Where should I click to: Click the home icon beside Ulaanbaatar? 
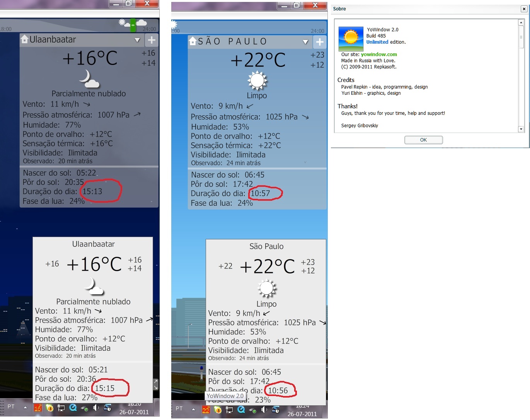[24, 39]
